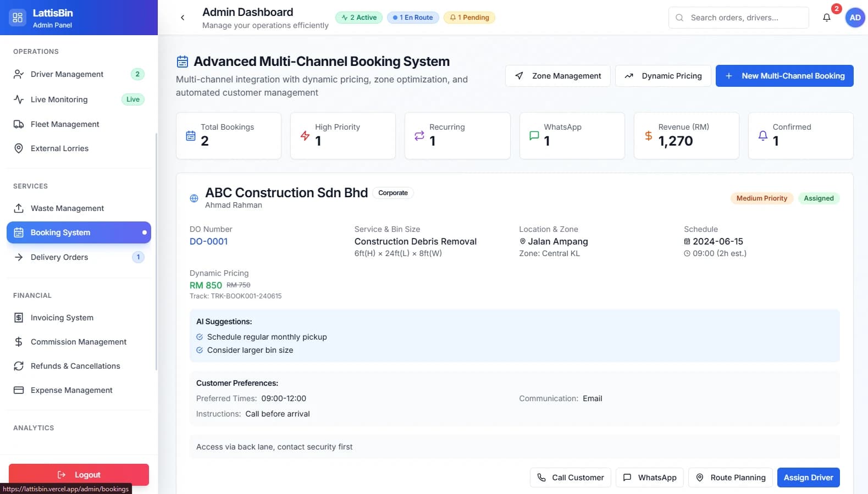Select Delivery Orders in the sidebar

click(x=59, y=257)
